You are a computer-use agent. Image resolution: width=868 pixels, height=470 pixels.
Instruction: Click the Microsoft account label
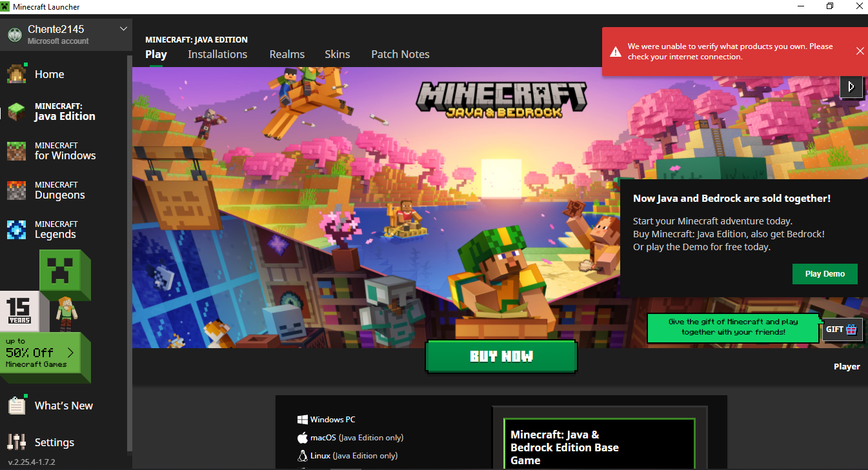(x=58, y=41)
